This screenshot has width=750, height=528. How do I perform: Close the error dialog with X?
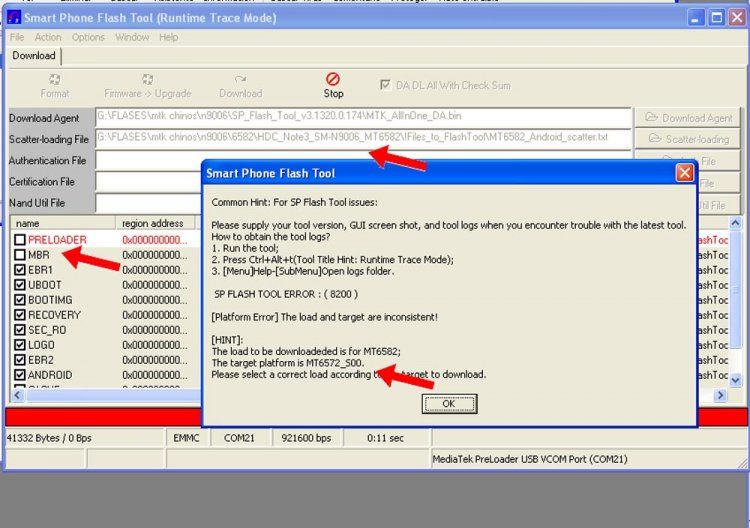point(684,173)
